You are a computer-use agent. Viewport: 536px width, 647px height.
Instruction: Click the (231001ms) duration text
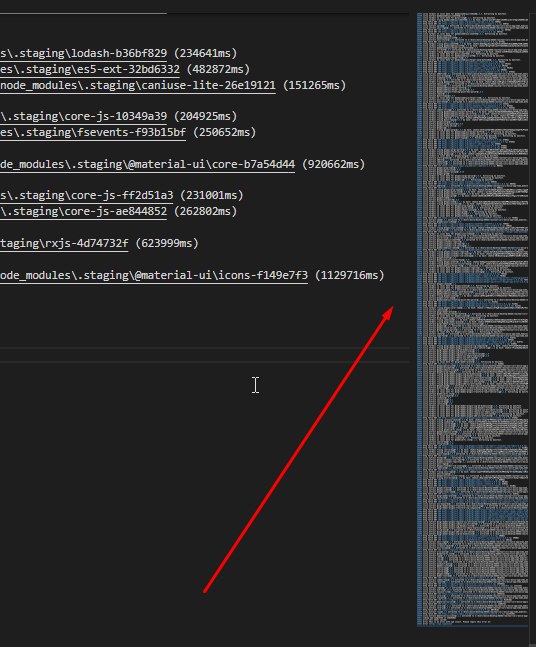pyautogui.click(x=212, y=195)
